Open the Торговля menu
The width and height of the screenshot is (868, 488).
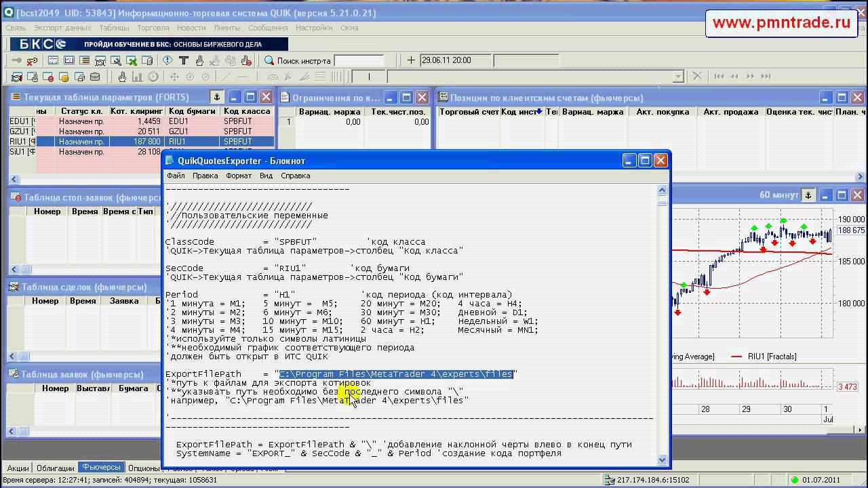[x=153, y=28]
